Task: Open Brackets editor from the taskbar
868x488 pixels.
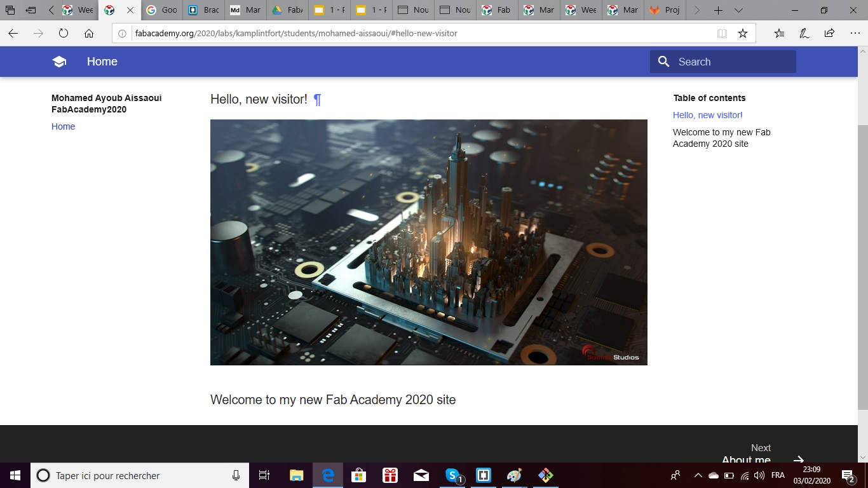Action: 484,475
